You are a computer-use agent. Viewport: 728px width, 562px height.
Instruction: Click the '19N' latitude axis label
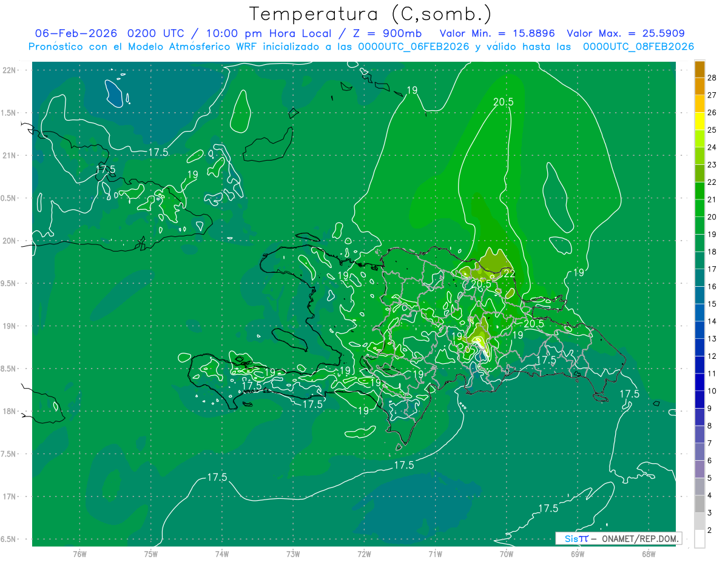click(10, 326)
